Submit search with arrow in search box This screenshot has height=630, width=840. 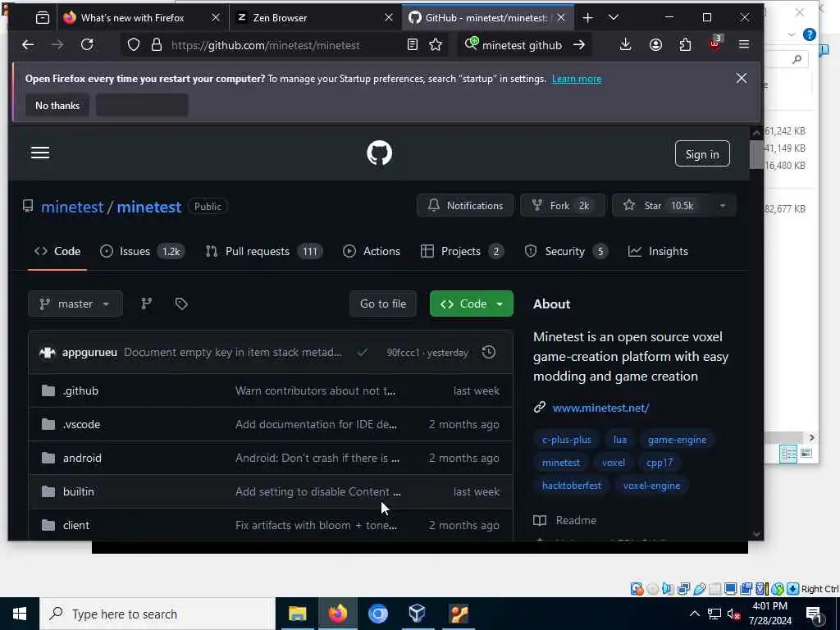click(579, 45)
